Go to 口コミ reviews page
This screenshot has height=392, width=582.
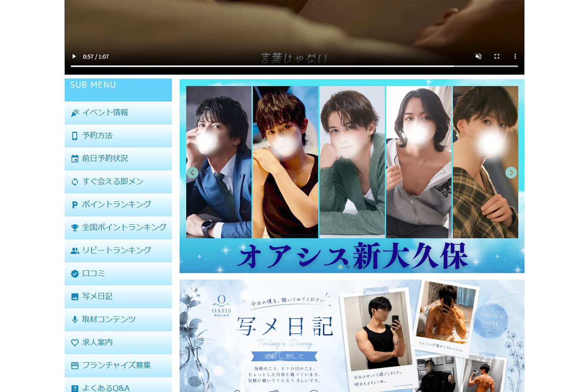click(x=118, y=274)
